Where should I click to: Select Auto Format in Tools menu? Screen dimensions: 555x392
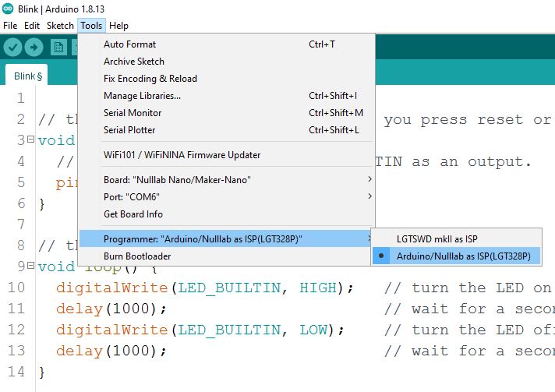[x=129, y=44]
